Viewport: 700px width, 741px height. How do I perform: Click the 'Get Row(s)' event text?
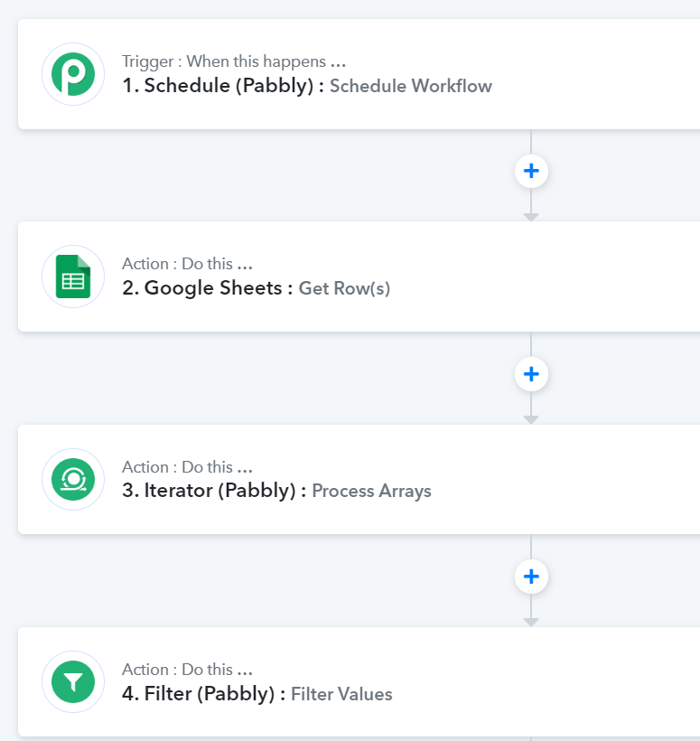pyautogui.click(x=344, y=288)
